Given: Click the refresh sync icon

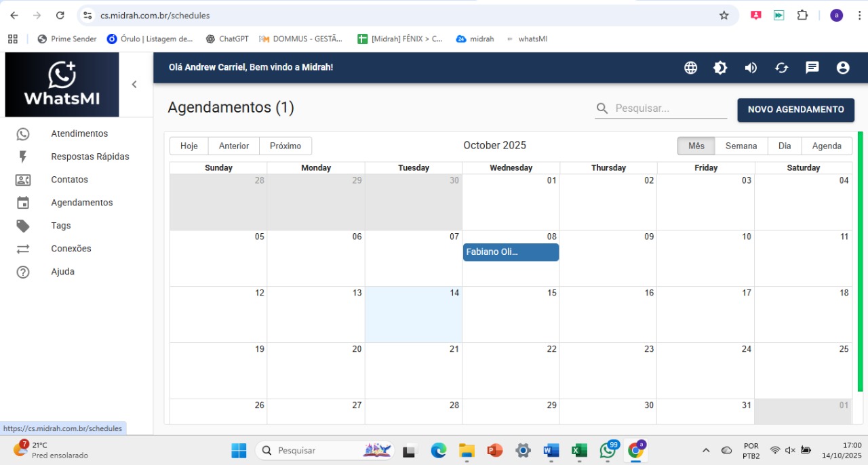Looking at the screenshot, I should coord(781,68).
